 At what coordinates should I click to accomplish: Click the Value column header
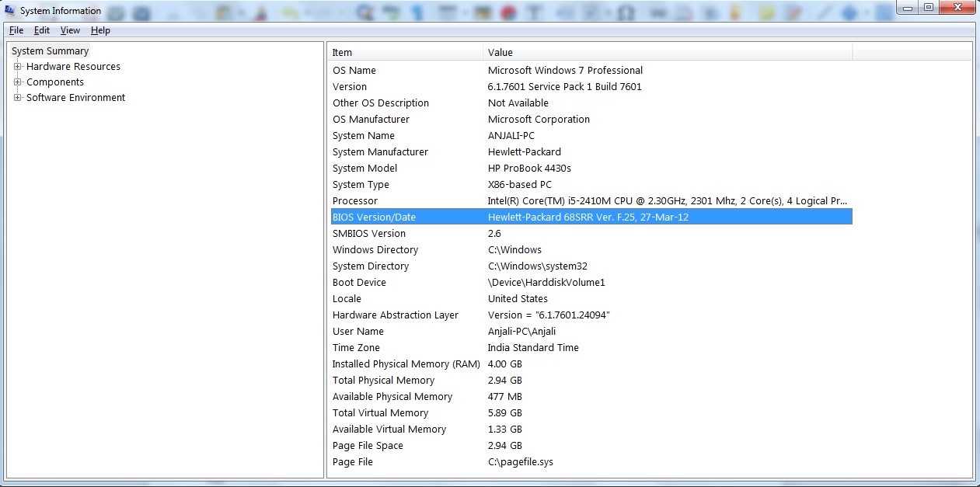pos(667,53)
